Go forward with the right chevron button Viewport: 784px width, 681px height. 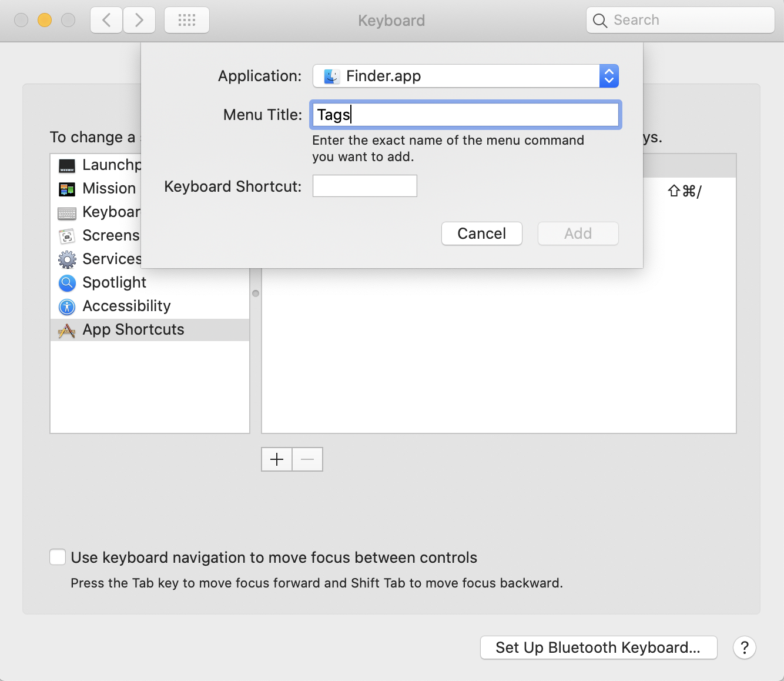139,21
